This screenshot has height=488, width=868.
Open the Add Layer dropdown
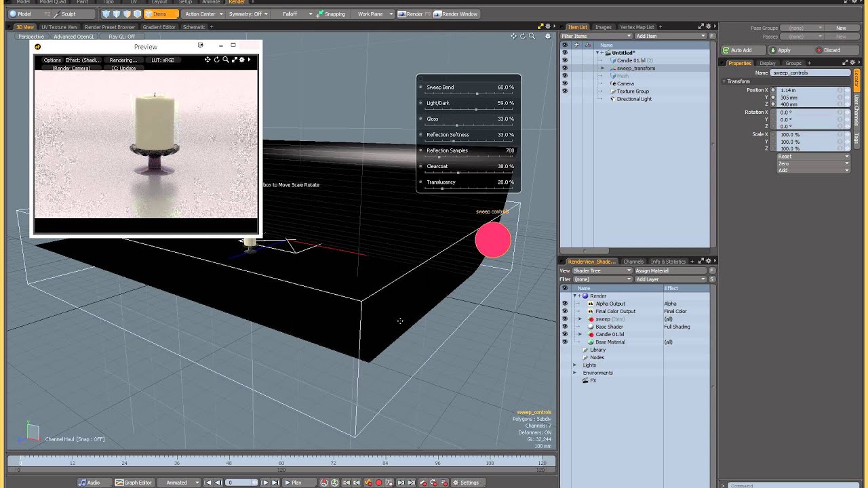pyautogui.click(x=671, y=279)
